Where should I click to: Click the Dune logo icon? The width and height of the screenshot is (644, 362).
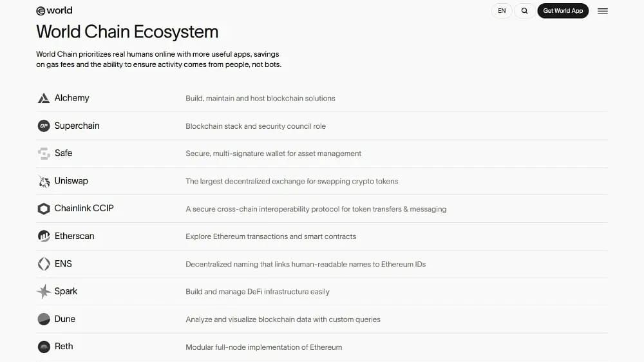[x=44, y=319]
